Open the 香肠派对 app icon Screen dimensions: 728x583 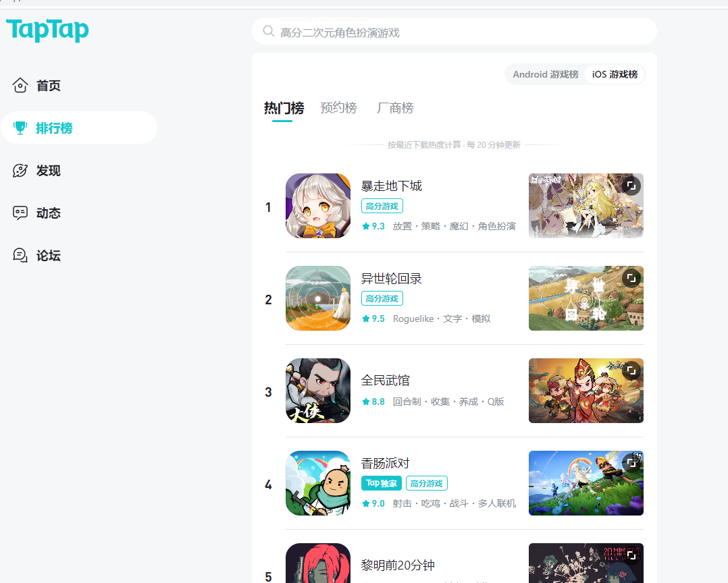pos(318,483)
